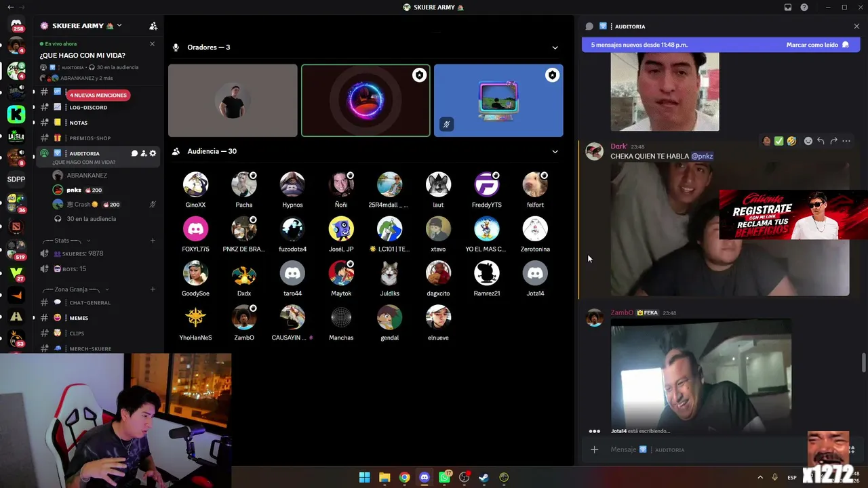Select audience member Manchas
This screenshot has width=868, height=488.
click(x=341, y=323)
